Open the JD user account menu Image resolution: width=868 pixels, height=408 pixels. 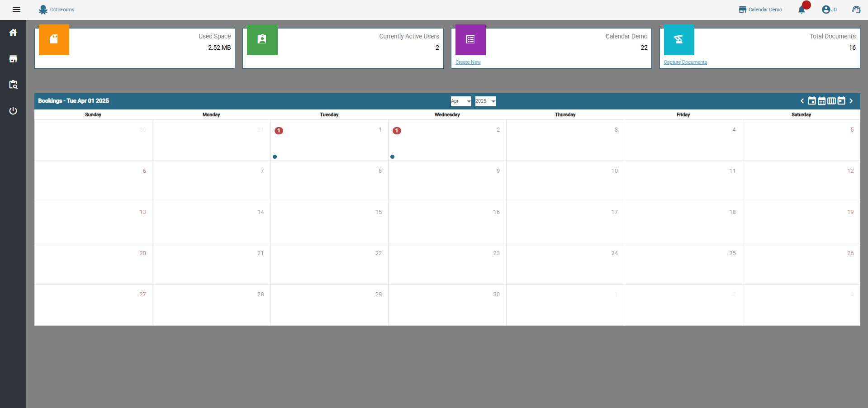[x=829, y=9]
